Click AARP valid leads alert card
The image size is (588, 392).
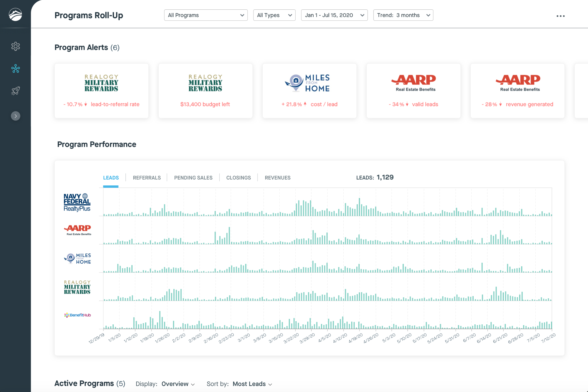click(413, 91)
